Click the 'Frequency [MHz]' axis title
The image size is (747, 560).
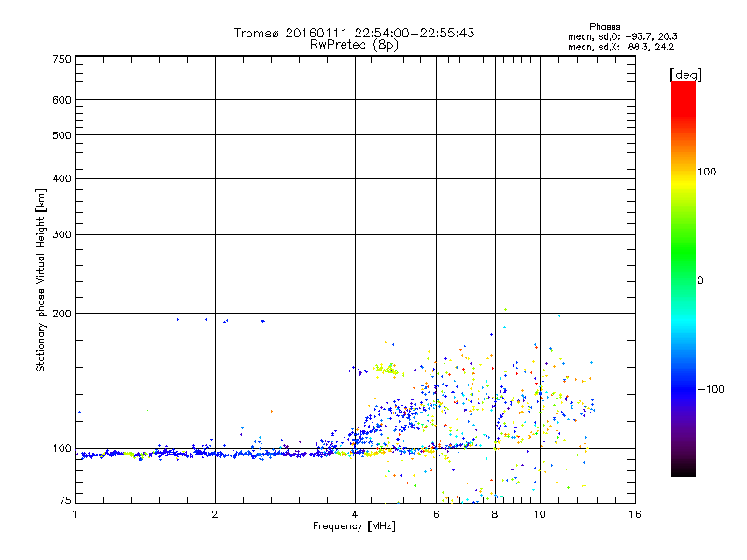[x=354, y=526]
